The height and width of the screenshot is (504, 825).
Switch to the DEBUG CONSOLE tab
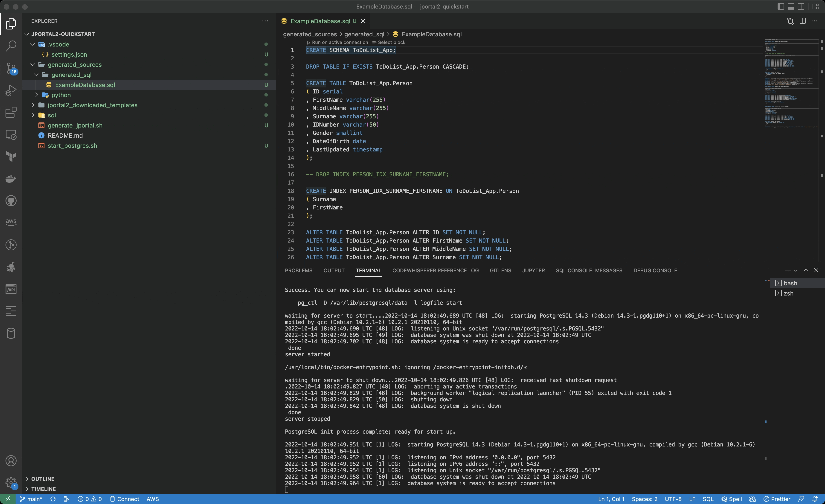(x=655, y=270)
